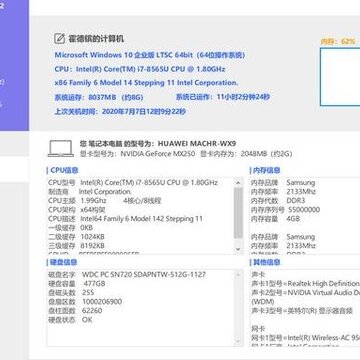Select the 三级缓存 8192KB row
The width and height of the screenshot is (360, 360).
(76, 246)
